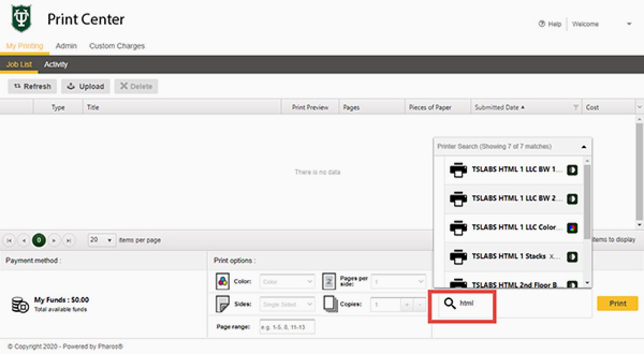Image resolution: width=644 pixels, height=354 pixels.
Task: Collapse the Printer Search results panel
Action: point(583,146)
